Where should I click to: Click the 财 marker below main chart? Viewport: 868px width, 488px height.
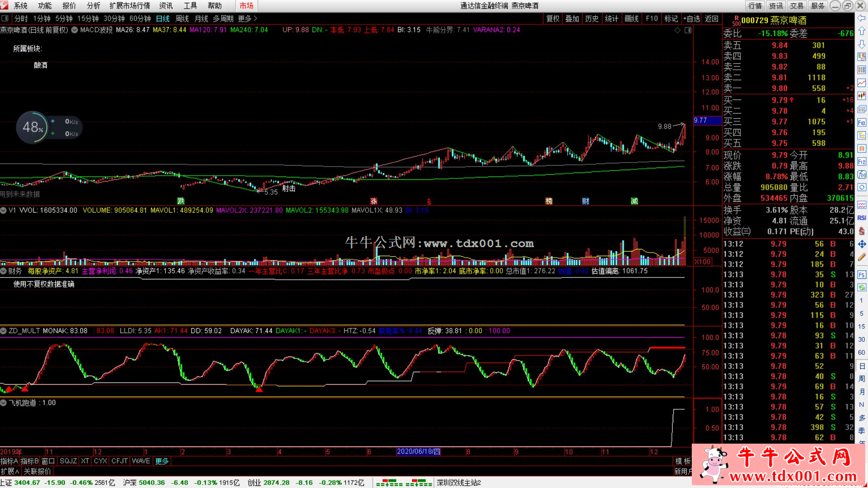[586, 201]
